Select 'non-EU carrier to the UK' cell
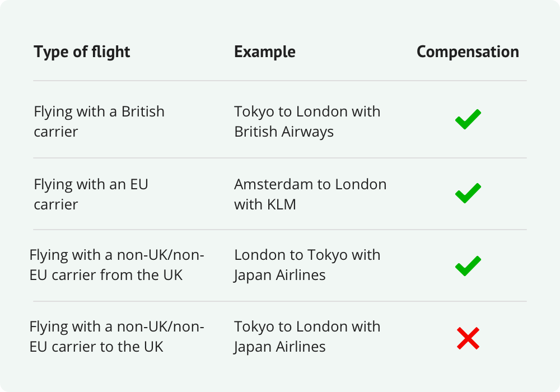The height and width of the screenshot is (392, 560). pyautogui.click(x=116, y=337)
